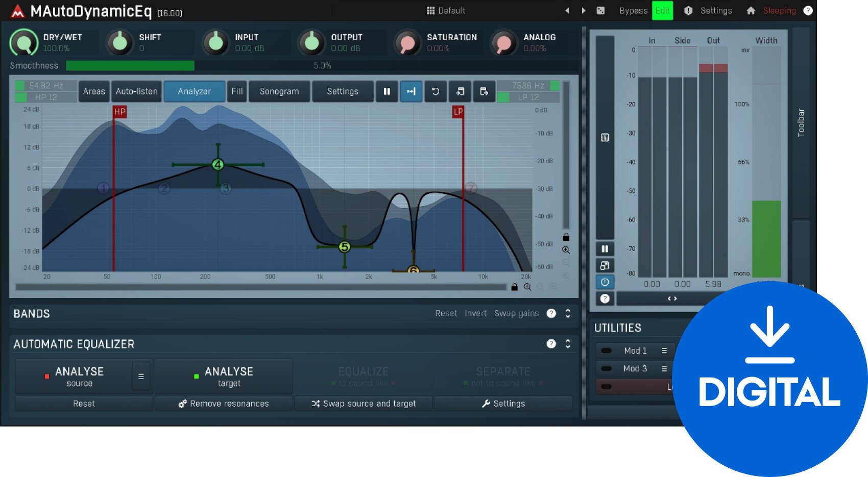Enable the Mod 1 modulator toggle
Screen dimensions: 868x477
[x=606, y=350]
